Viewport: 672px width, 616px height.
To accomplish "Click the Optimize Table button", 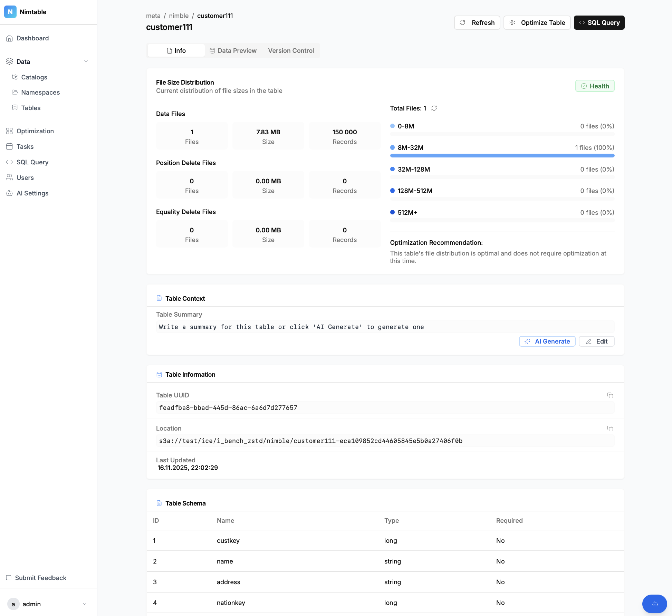I will [x=537, y=23].
